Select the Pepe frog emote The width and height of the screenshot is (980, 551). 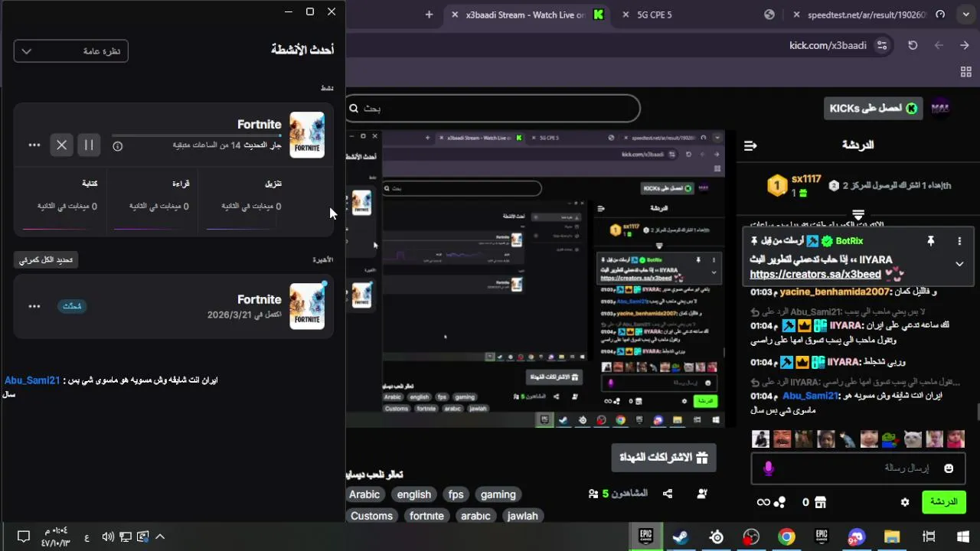tap(891, 439)
